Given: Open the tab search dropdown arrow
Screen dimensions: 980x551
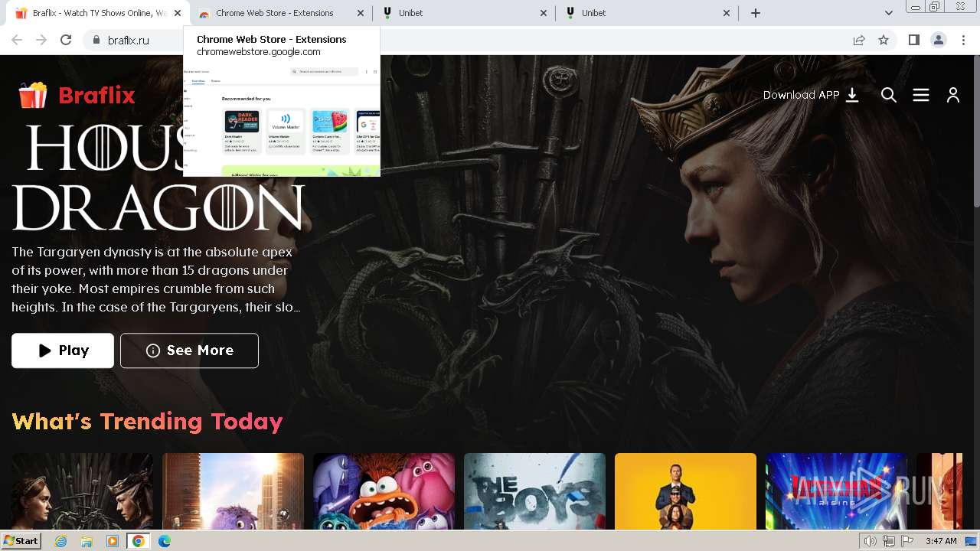Looking at the screenshot, I should [888, 13].
